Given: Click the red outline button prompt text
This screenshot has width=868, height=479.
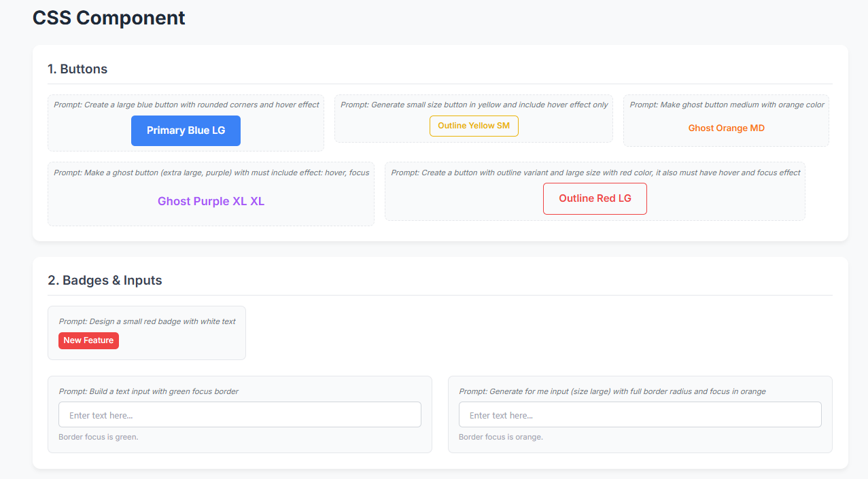Looking at the screenshot, I should point(595,173).
